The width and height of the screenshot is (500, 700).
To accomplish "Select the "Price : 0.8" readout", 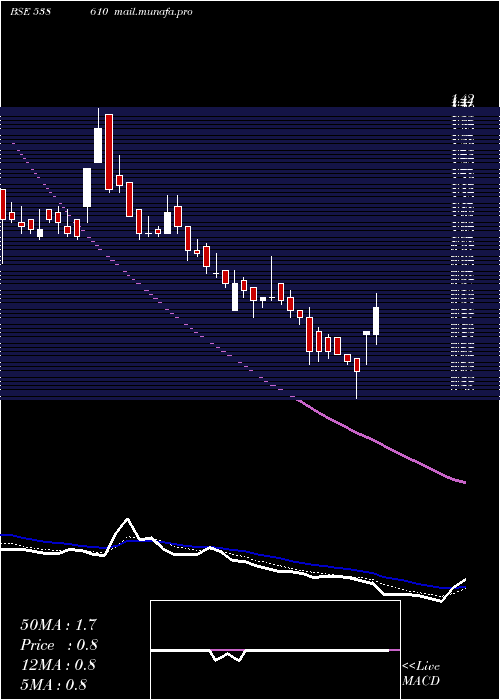I will 58,645.
